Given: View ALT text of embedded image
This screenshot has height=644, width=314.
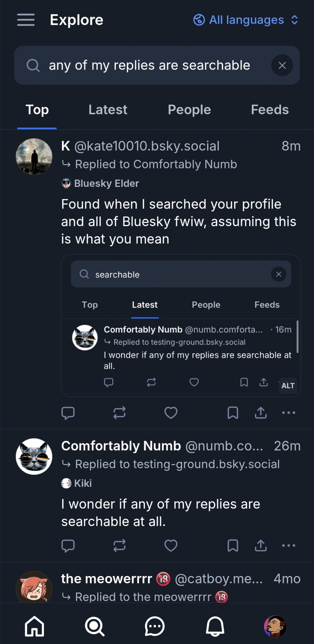Looking at the screenshot, I should click(x=288, y=386).
